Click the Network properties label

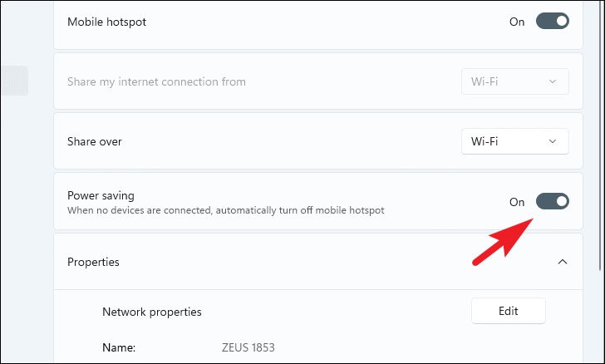click(151, 312)
